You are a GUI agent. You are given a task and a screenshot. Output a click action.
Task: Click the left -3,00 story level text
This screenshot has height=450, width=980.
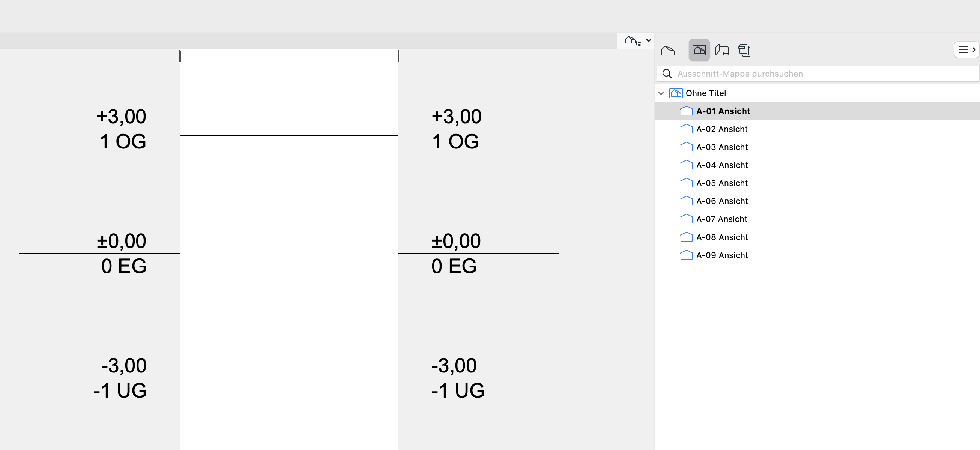(124, 365)
